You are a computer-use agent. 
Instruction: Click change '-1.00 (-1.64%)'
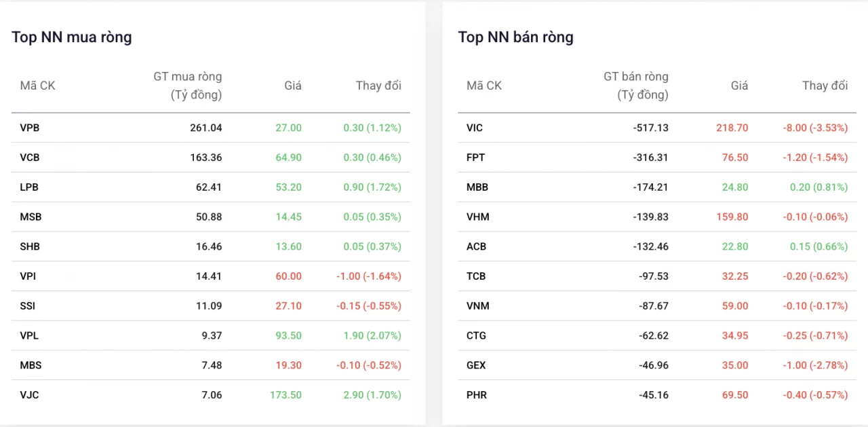click(369, 276)
